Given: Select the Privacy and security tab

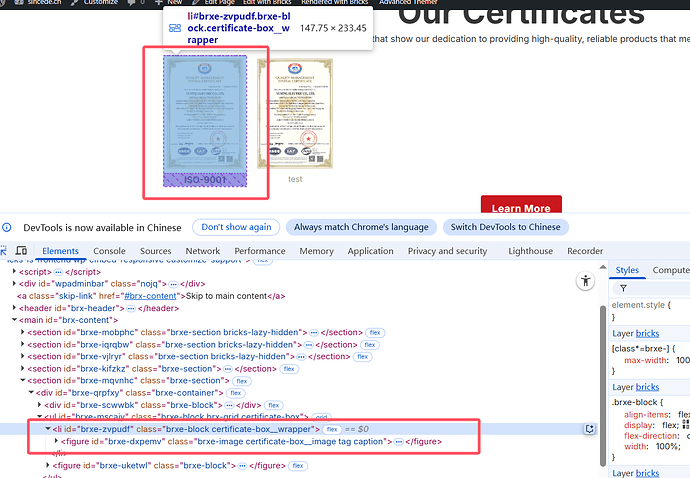Looking at the screenshot, I should coord(447,251).
